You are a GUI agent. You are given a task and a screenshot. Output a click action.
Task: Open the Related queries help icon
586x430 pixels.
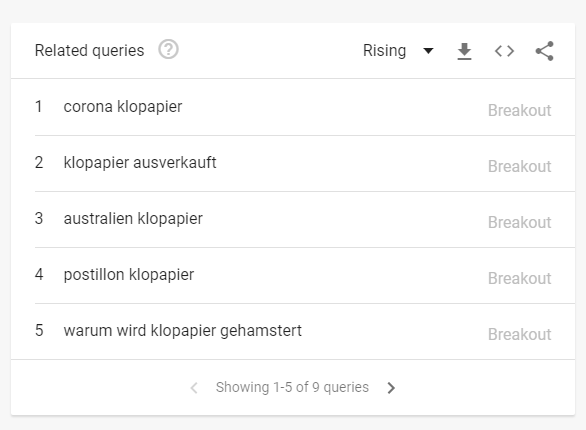(x=168, y=50)
